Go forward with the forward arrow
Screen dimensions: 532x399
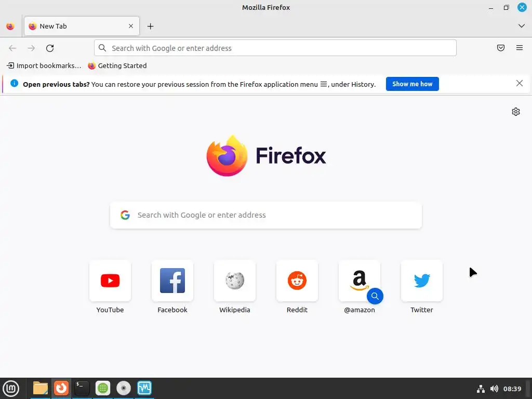pos(31,48)
